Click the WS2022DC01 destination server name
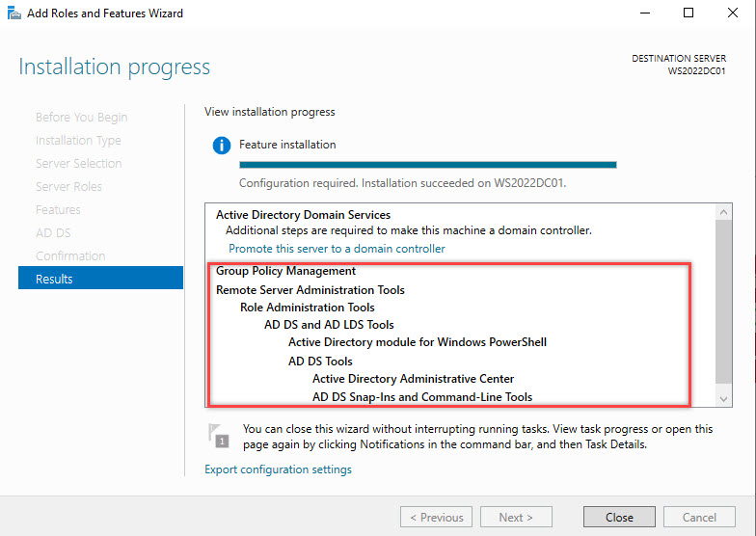756x536 pixels. [x=696, y=71]
